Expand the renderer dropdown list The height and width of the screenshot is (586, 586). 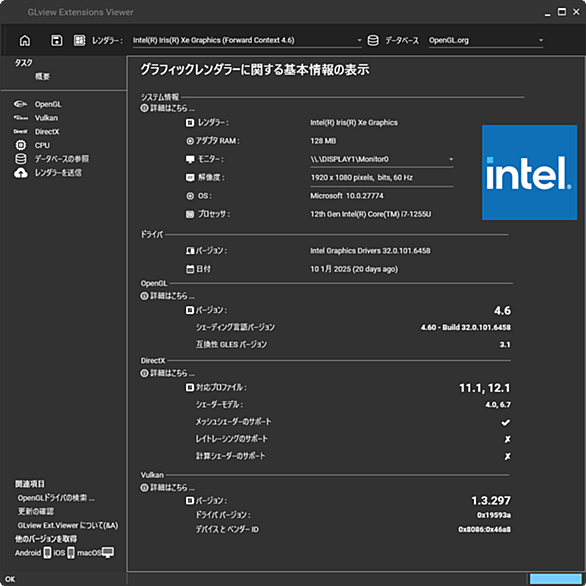click(359, 40)
